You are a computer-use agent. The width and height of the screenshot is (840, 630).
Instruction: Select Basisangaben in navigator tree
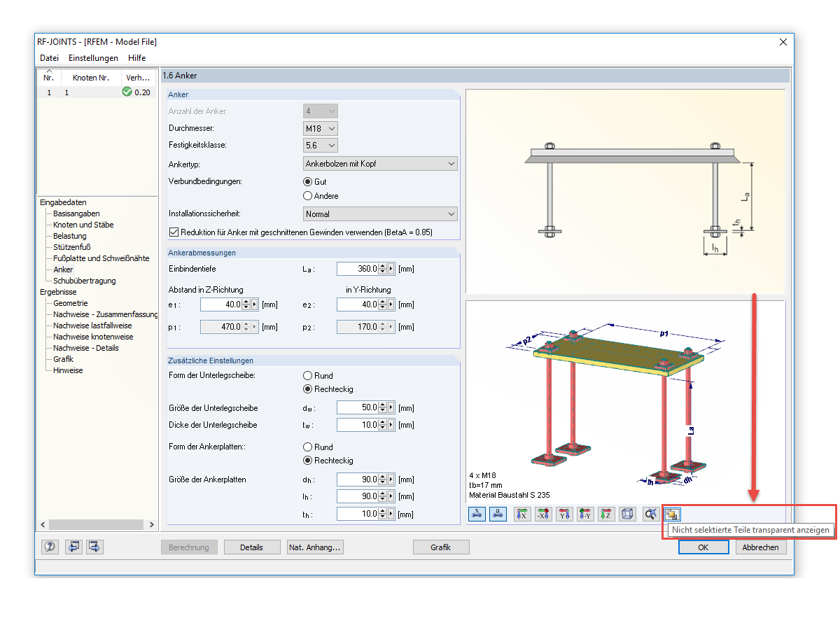[76, 213]
